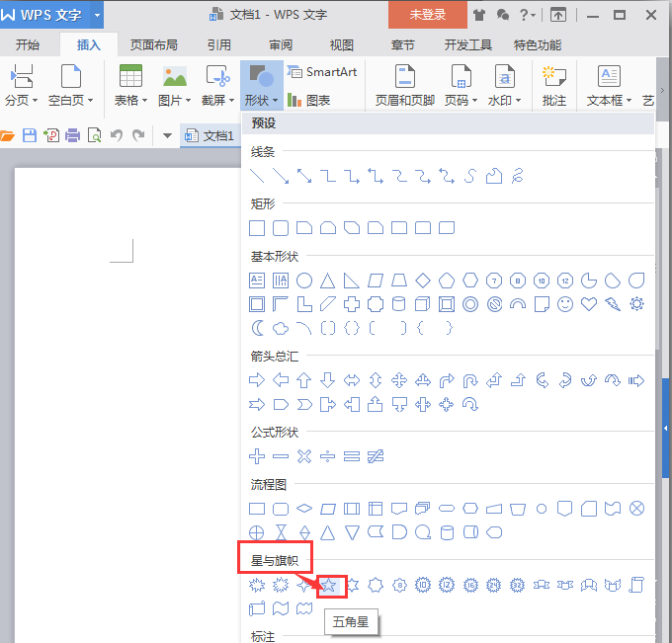Select the five-point star shape
Screen dimensions: 672x643
click(328, 585)
